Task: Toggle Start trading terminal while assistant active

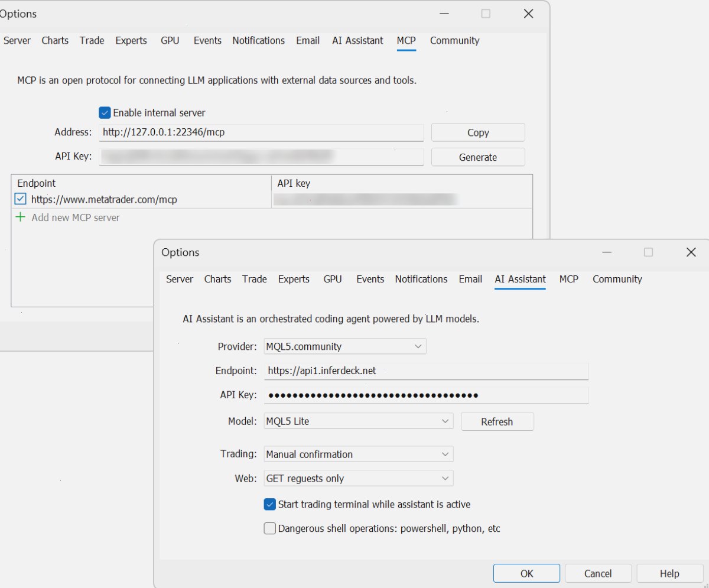Action: click(x=269, y=505)
